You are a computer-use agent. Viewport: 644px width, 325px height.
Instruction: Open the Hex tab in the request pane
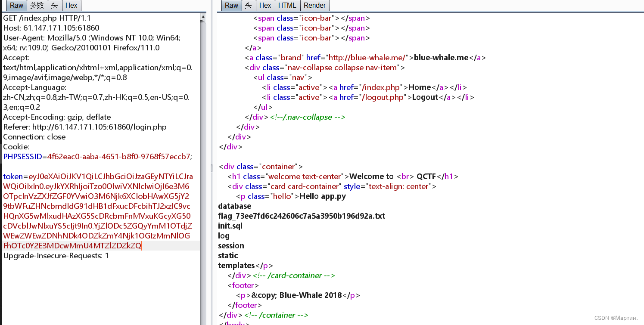(x=71, y=5)
